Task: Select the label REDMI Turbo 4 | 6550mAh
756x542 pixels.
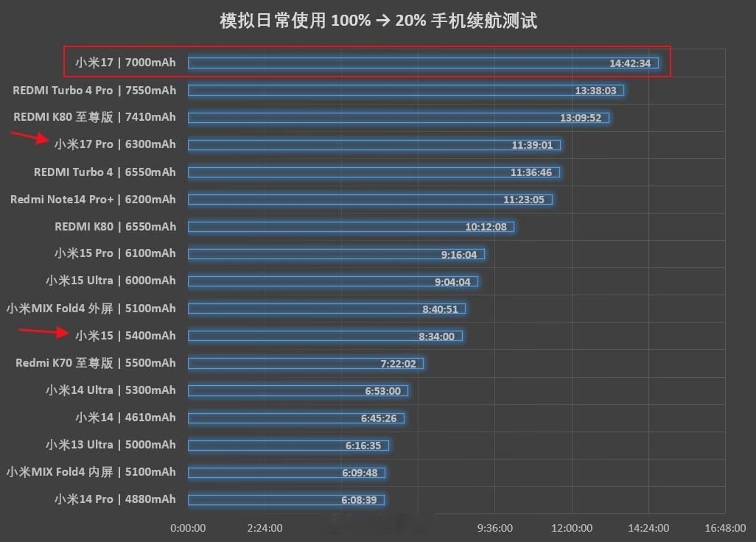Action: (105, 172)
